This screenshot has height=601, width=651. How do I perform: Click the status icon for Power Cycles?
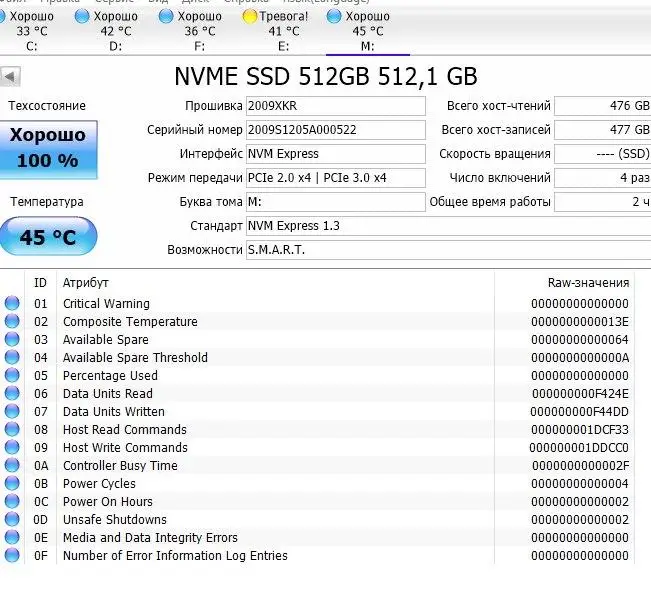(12, 483)
